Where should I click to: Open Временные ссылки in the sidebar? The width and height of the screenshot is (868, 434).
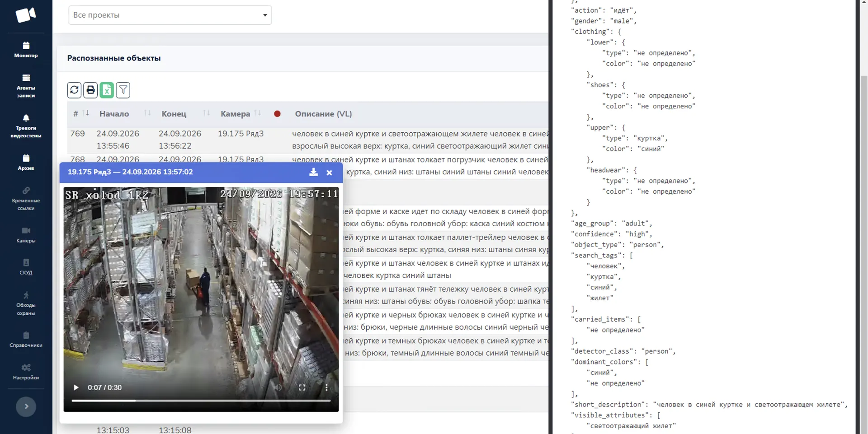26,198
